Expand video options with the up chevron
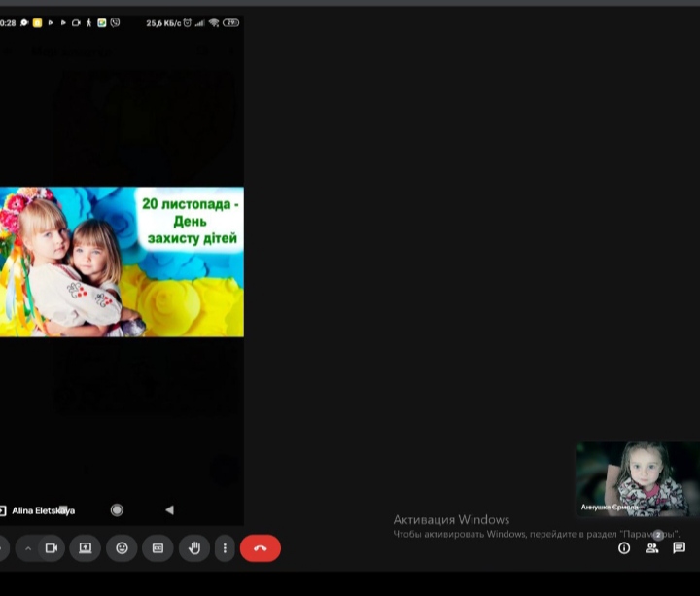 point(28,548)
